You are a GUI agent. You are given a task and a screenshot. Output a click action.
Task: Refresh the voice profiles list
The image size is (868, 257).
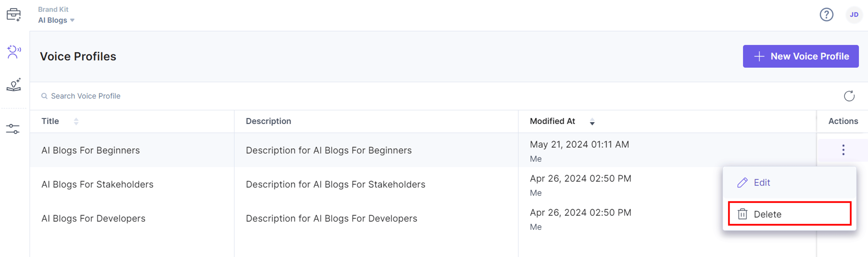(x=849, y=96)
